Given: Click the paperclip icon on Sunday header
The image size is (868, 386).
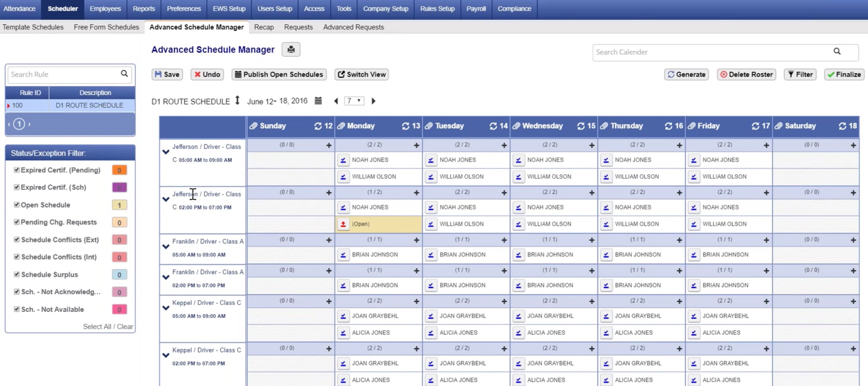Looking at the screenshot, I should (254, 126).
